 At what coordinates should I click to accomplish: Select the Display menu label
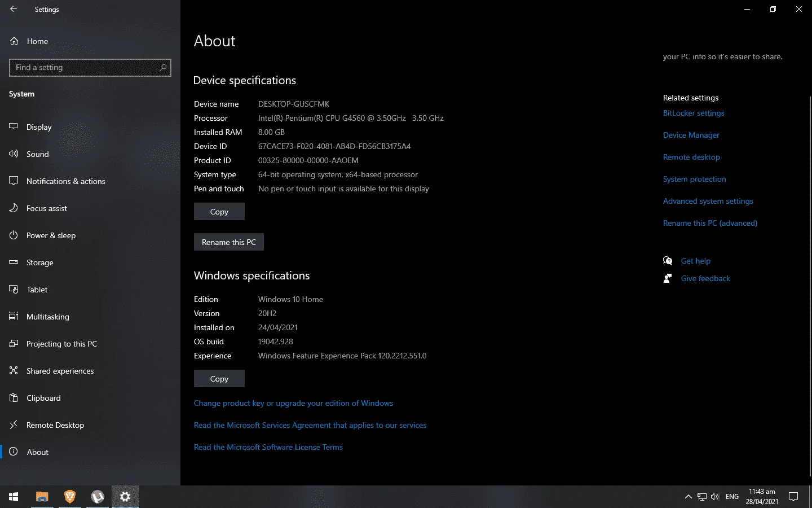39,127
